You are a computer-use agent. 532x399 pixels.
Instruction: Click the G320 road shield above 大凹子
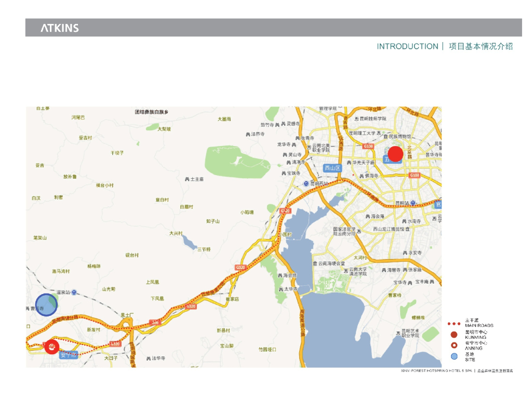point(115,344)
